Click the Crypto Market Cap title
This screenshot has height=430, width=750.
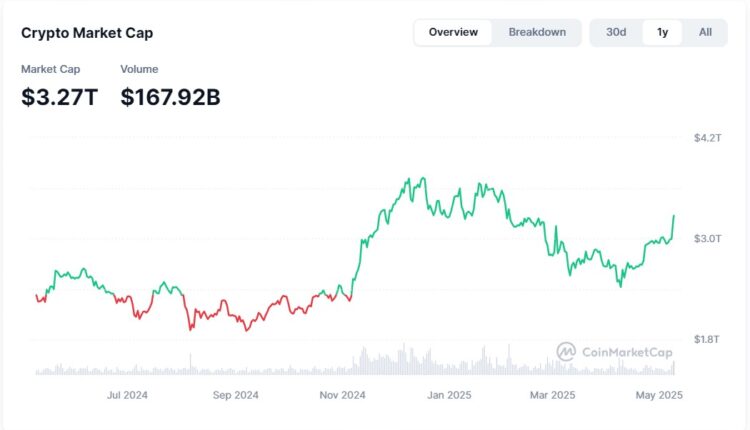click(87, 33)
